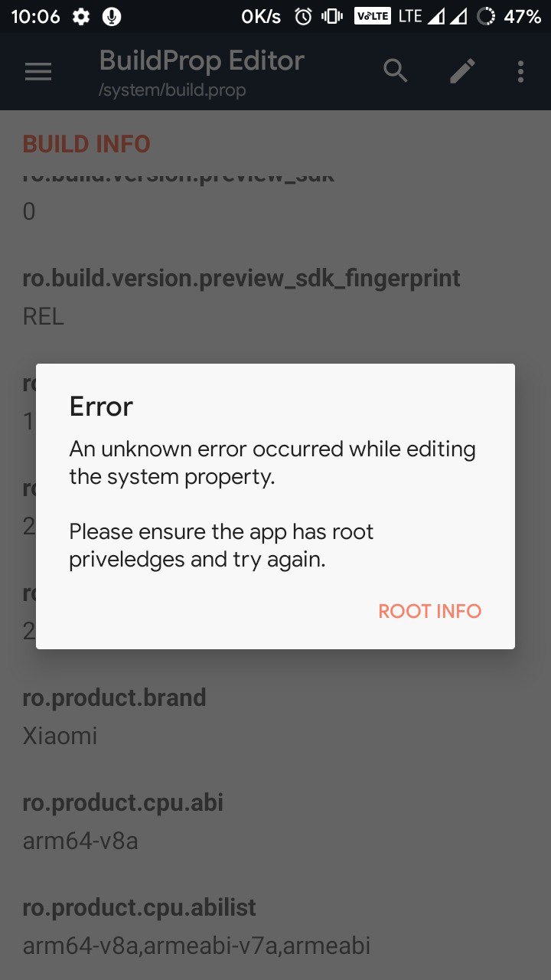This screenshot has height=980, width=551.
Task: Tap the settings gear in status bar
Action: 81,16
